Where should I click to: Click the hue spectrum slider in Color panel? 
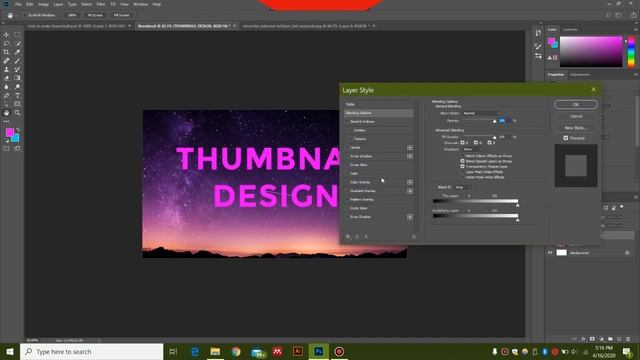click(631, 51)
